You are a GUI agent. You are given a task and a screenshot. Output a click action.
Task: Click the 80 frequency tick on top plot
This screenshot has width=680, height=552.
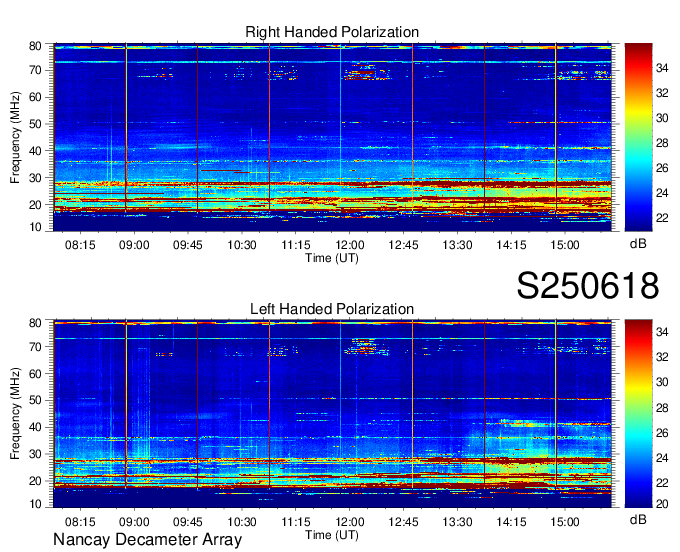[35, 46]
